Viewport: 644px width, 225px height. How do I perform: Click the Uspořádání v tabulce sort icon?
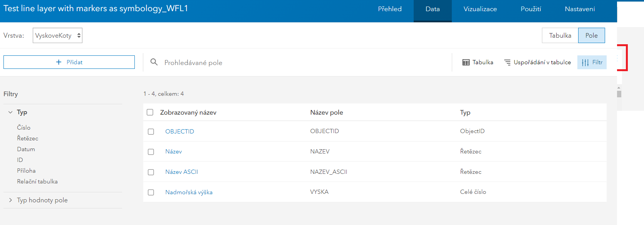pyautogui.click(x=508, y=62)
